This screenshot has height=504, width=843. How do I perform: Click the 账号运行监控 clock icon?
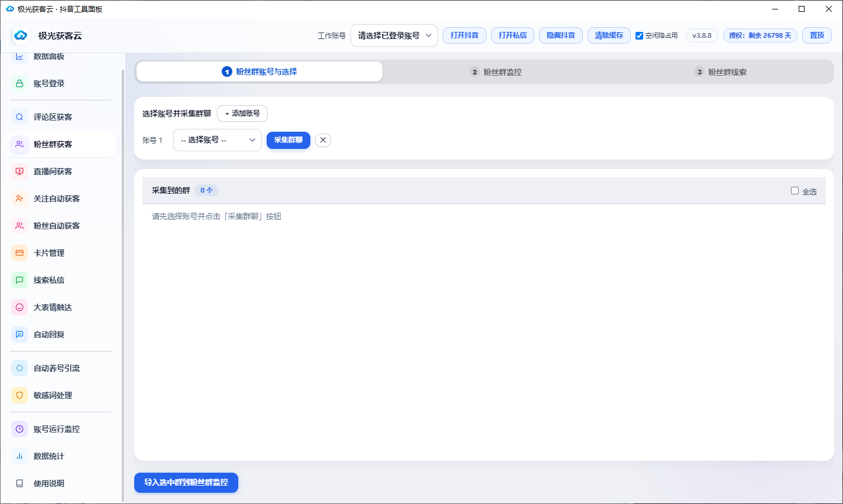point(20,429)
